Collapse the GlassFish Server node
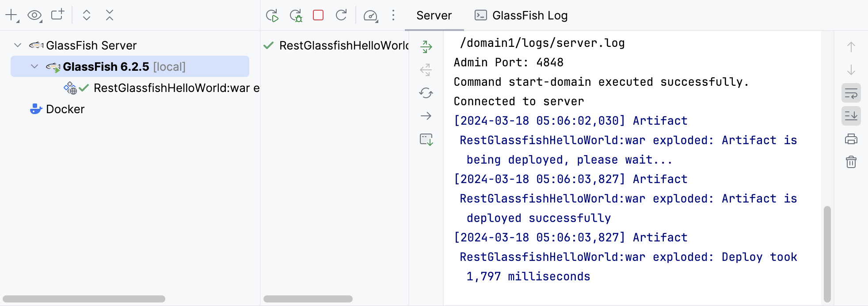 [18, 45]
